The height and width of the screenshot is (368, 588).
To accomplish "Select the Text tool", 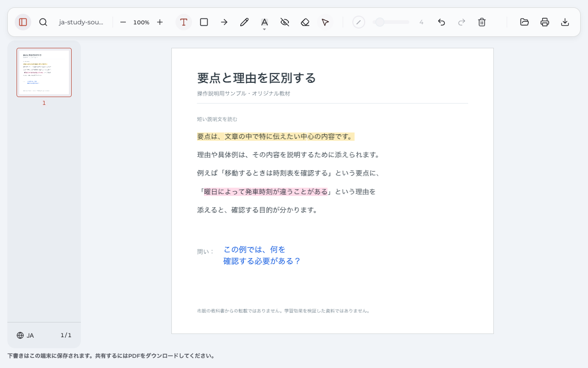I will pyautogui.click(x=184, y=22).
